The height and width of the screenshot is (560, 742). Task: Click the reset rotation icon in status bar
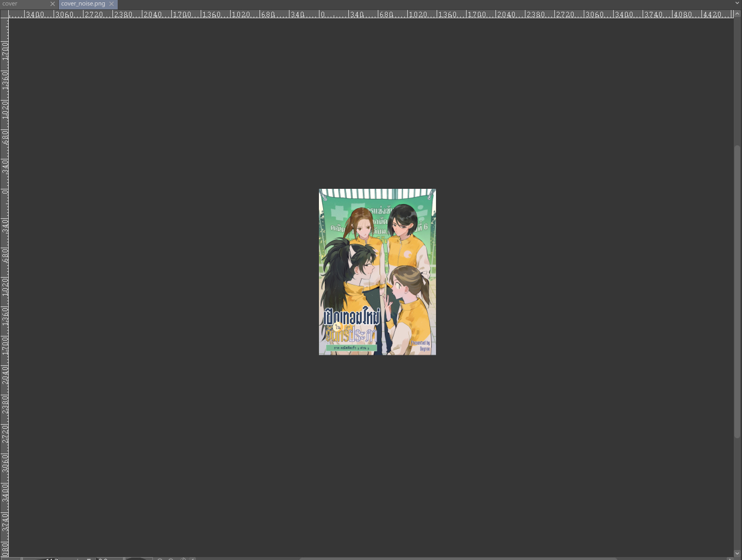tap(184, 558)
